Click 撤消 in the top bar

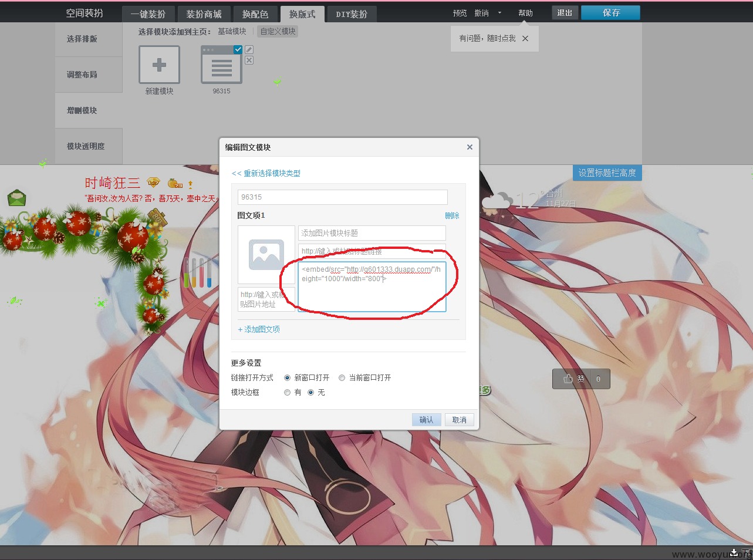click(481, 13)
